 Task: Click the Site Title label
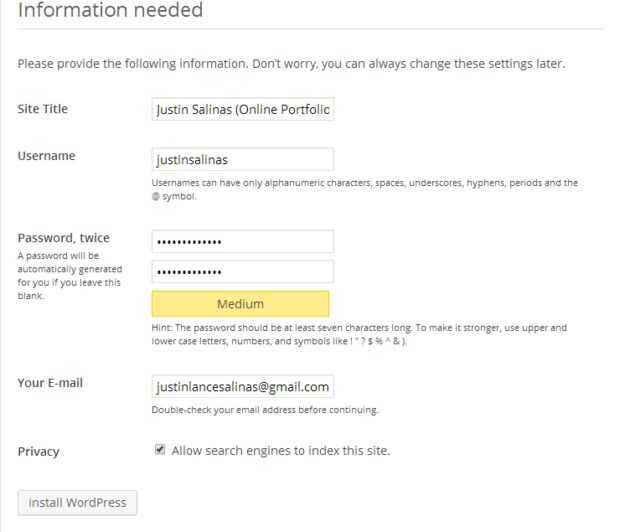tap(43, 108)
